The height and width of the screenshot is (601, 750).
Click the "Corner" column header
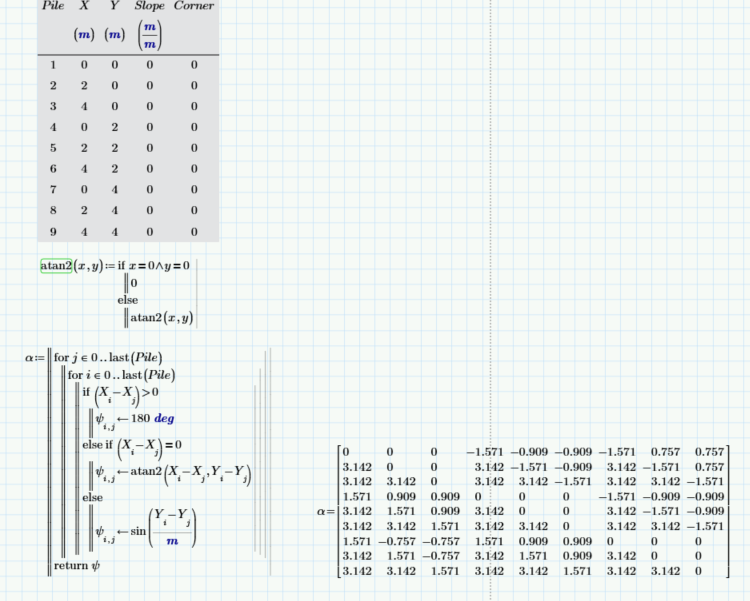pyautogui.click(x=194, y=6)
